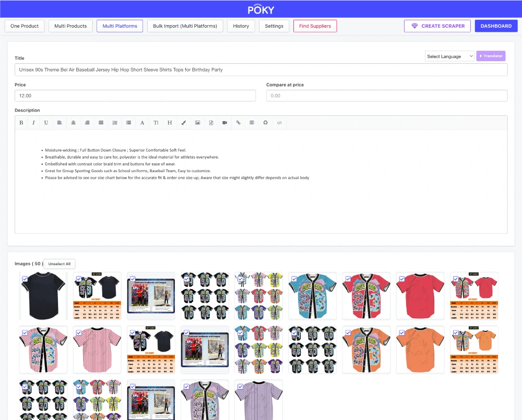Click Unselect All images button
The height and width of the screenshot is (420, 522).
point(60,264)
